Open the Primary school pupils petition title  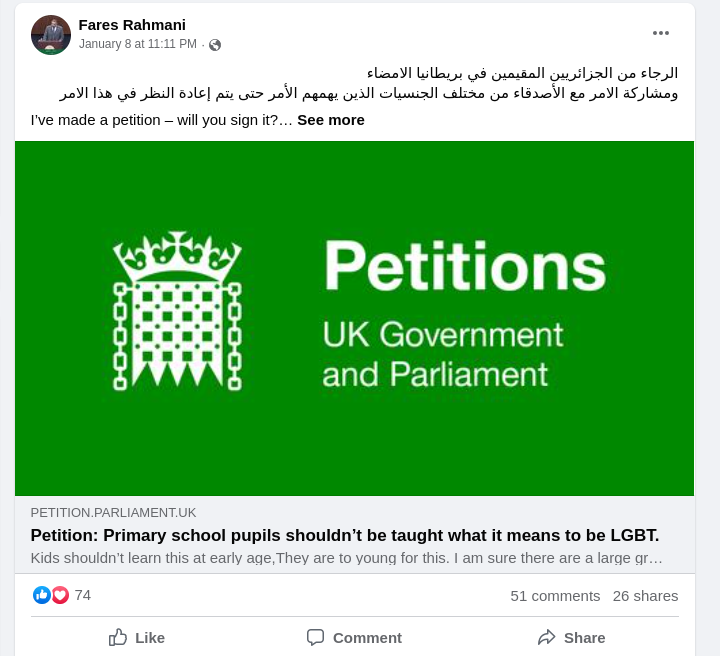345,535
